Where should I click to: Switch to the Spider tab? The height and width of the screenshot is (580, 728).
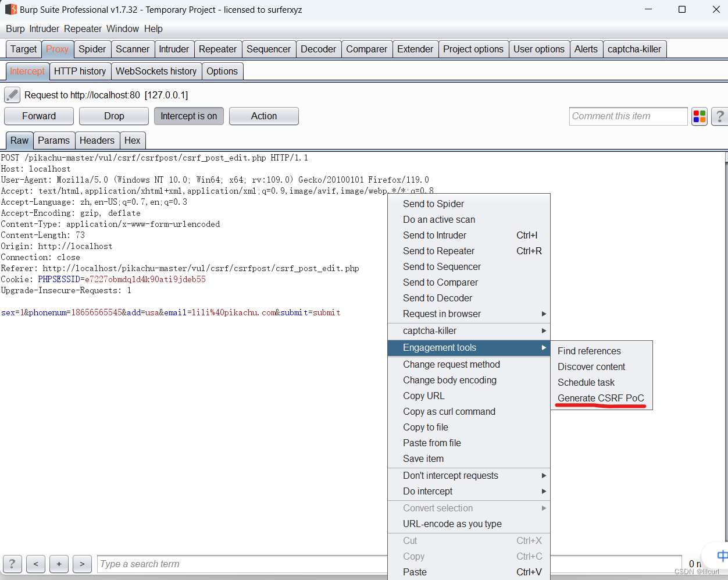tap(92, 49)
